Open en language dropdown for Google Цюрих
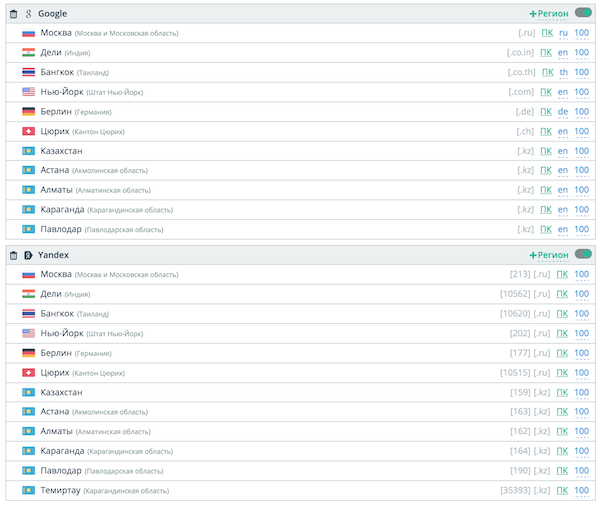600x505 pixels. tap(563, 131)
